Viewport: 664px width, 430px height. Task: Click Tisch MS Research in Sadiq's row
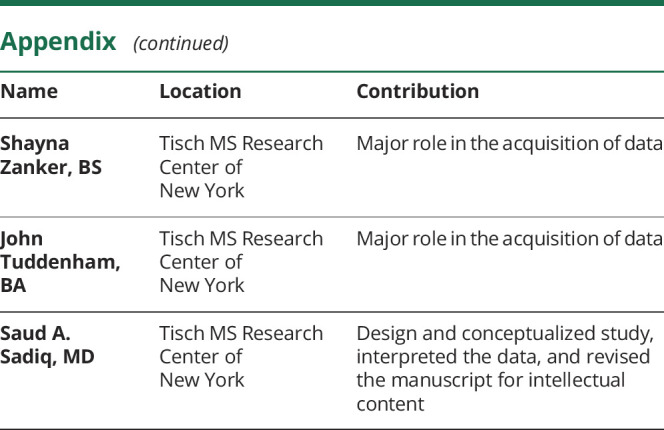pyautogui.click(x=241, y=333)
